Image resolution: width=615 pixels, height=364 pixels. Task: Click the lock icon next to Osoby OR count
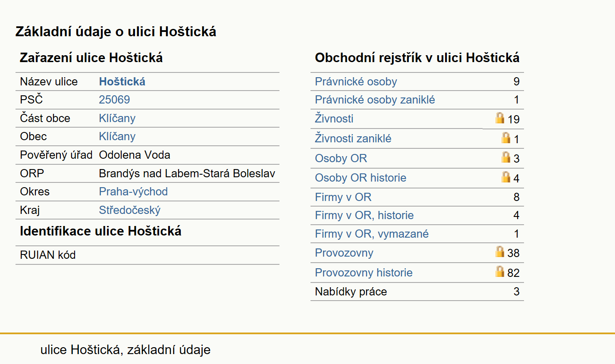506,157
